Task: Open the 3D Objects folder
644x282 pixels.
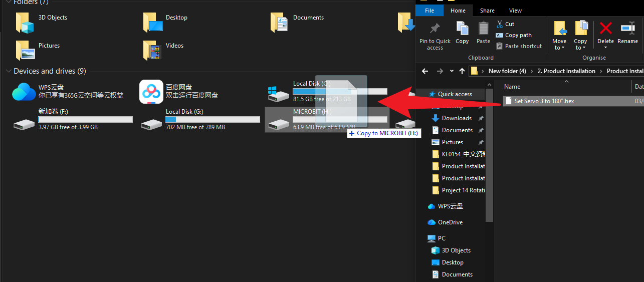Action: [41, 22]
